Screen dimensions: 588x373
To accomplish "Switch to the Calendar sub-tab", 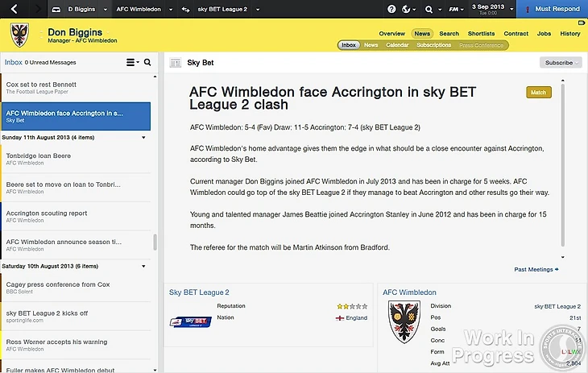I will click(x=397, y=45).
